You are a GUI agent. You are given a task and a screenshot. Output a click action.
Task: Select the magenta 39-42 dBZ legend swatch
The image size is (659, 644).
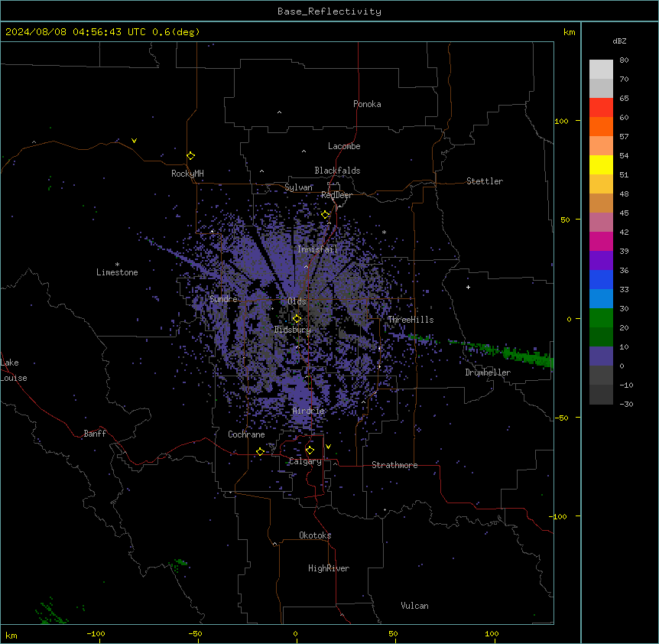point(601,241)
